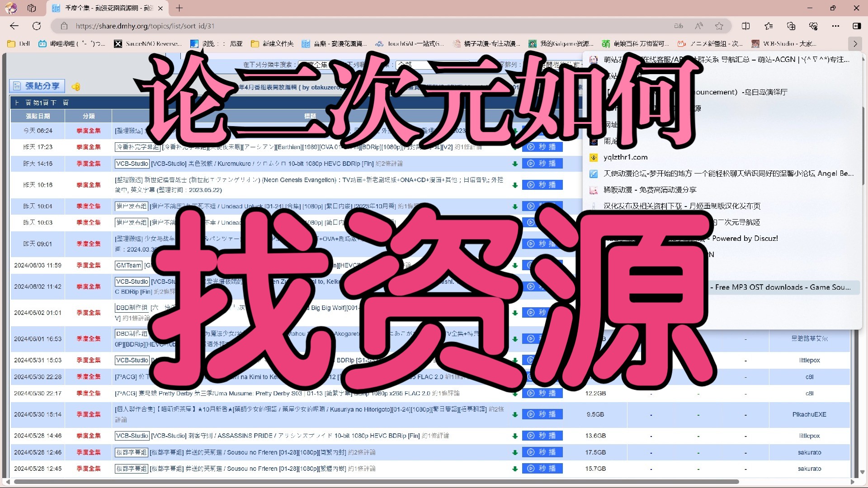Go back with the browser back arrow
The width and height of the screenshot is (868, 488).
tap(14, 26)
